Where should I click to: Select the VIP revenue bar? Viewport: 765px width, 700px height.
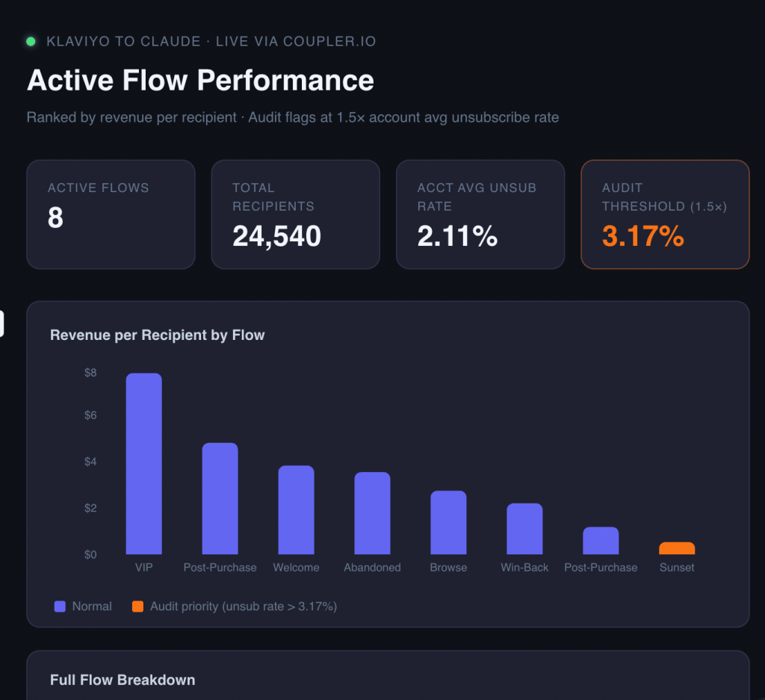click(144, 463)
